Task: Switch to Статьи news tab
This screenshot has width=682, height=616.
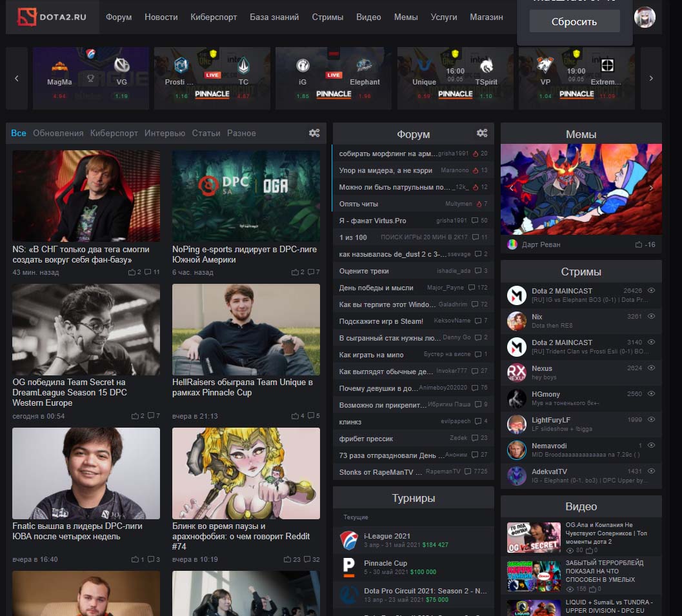Action: [206, 133]
